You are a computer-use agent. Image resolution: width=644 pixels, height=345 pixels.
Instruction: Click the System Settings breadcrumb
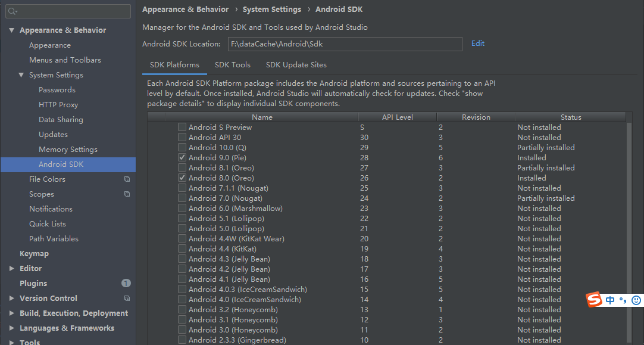272,10
